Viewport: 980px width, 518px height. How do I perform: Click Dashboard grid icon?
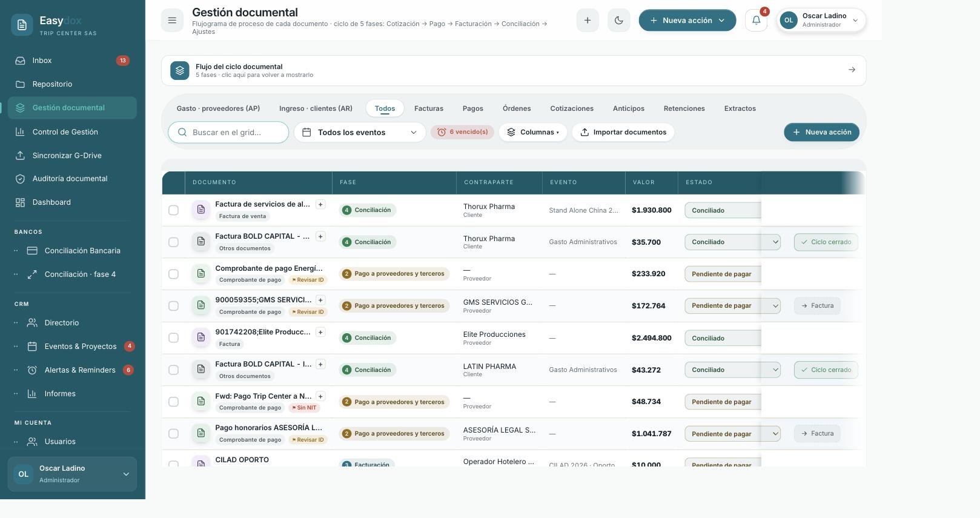(x=21, y=202)
